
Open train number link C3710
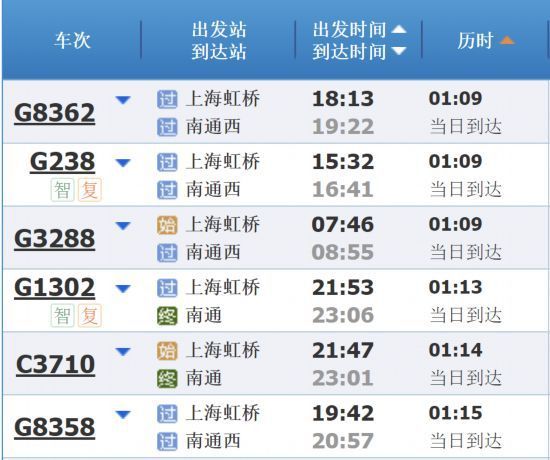[x=55, y=365]
